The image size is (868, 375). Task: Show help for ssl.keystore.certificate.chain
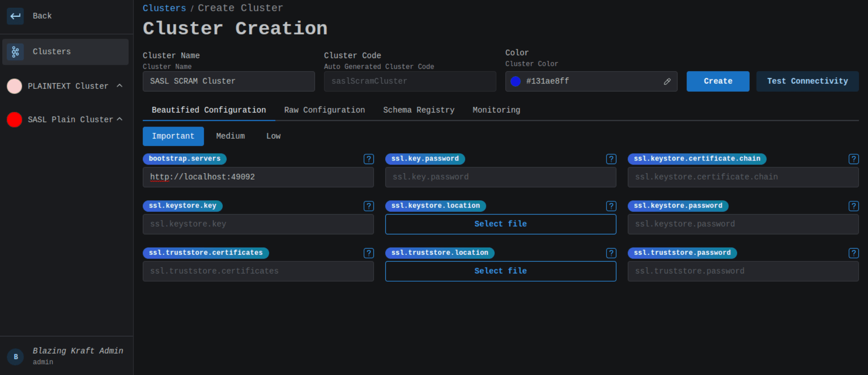coord(854,159)
